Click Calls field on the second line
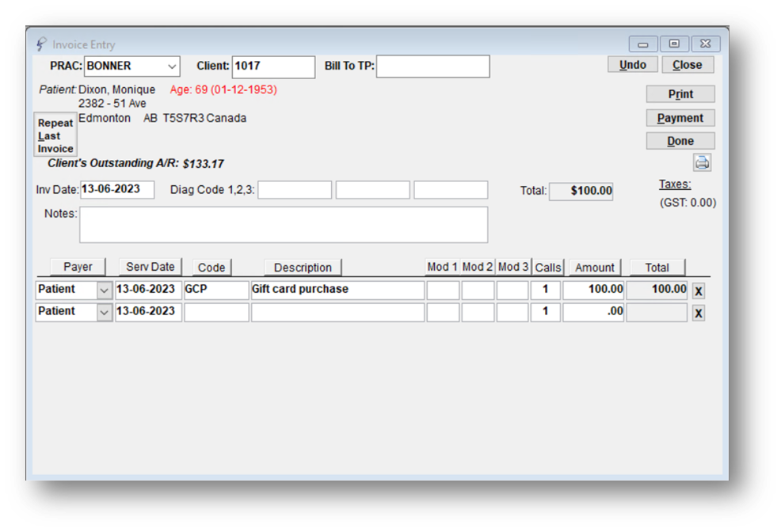 tap(546, 313)
